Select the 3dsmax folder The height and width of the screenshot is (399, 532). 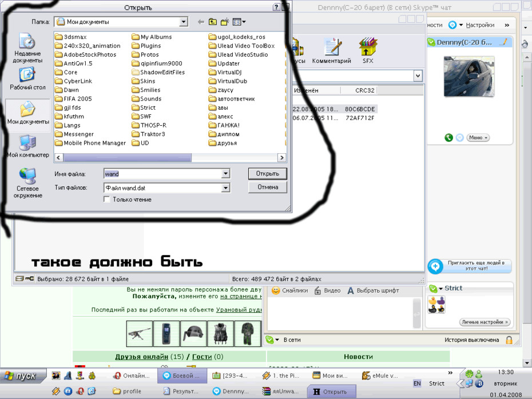click(70, 37)
